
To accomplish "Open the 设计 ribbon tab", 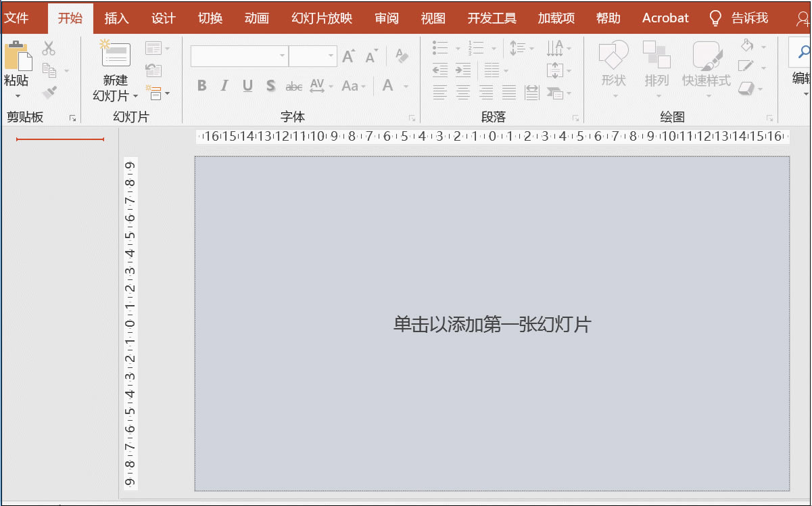I will [x=162, y=18].
